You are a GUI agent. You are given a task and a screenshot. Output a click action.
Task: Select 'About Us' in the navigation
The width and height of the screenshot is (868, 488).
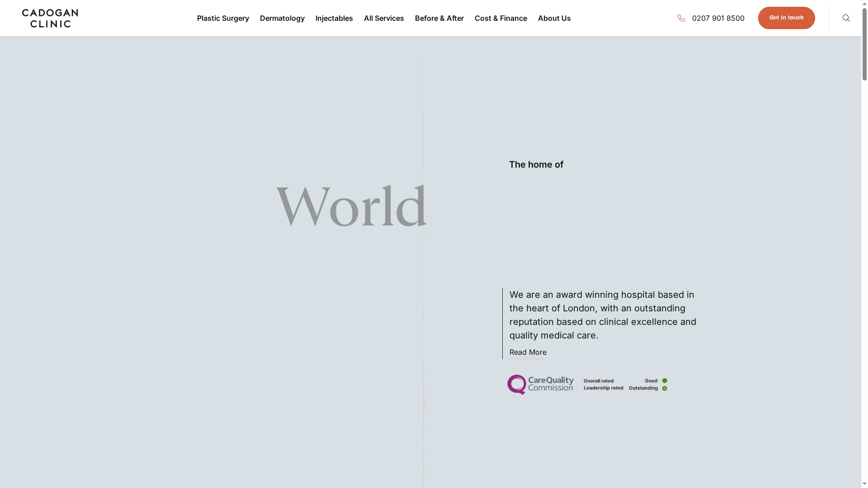[554, 18]
